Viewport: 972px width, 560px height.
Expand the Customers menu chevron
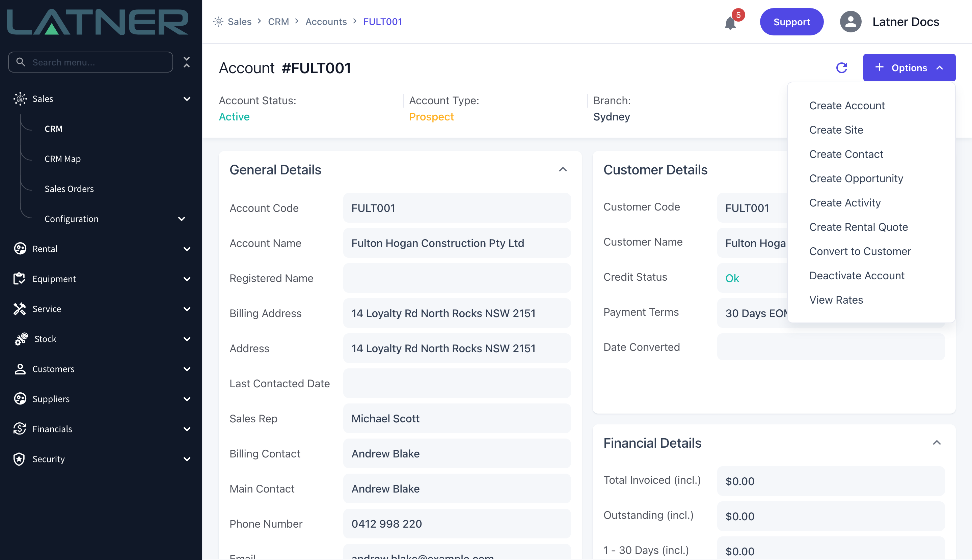pyautogui.click(x=187, y=369)
